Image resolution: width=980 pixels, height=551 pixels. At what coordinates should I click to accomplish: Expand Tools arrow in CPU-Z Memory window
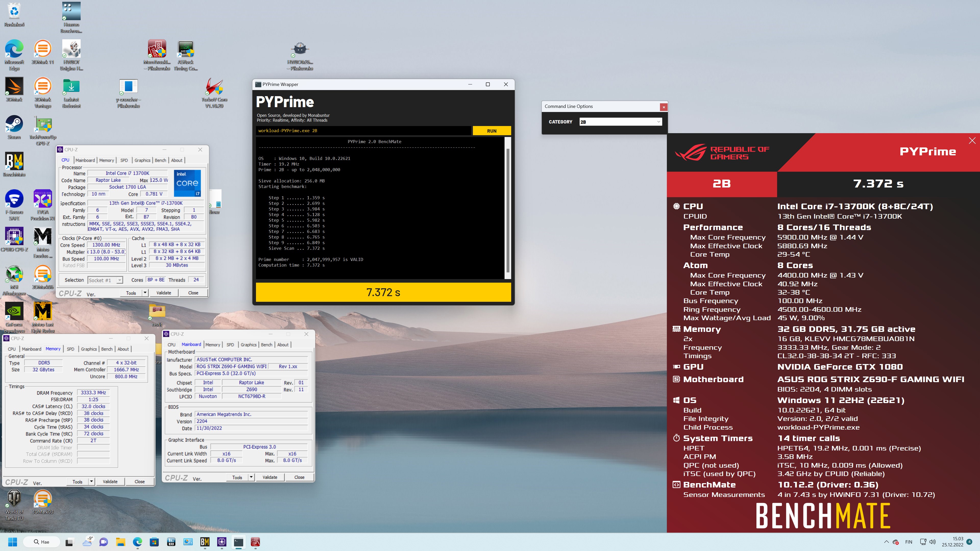click(91, 481)
